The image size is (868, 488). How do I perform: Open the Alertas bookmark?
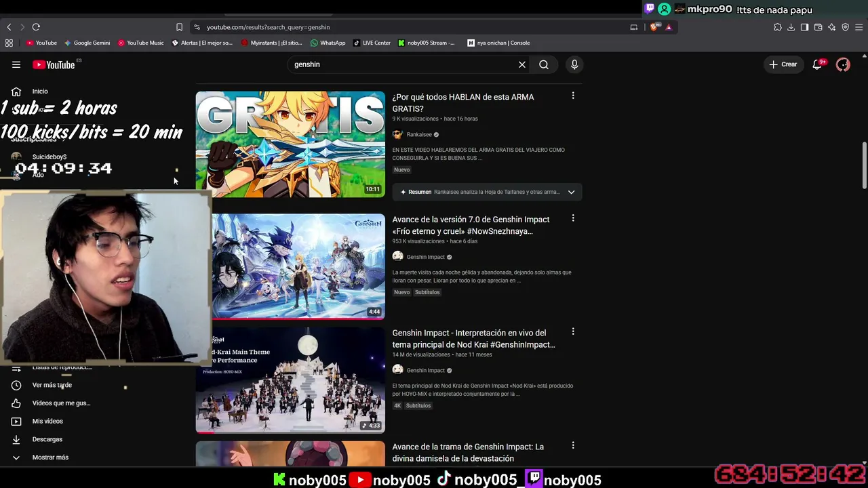[202, 43]
